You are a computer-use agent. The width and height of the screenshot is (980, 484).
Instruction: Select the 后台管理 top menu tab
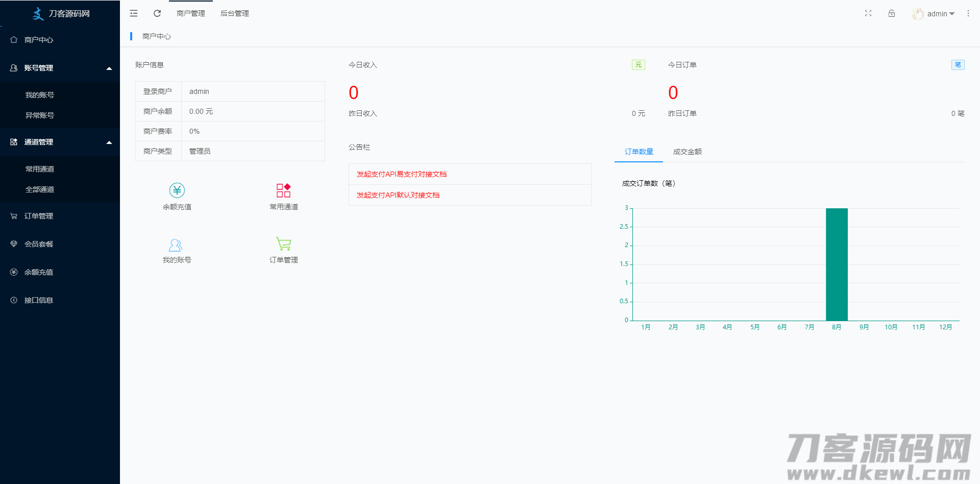tap(234, 13)
